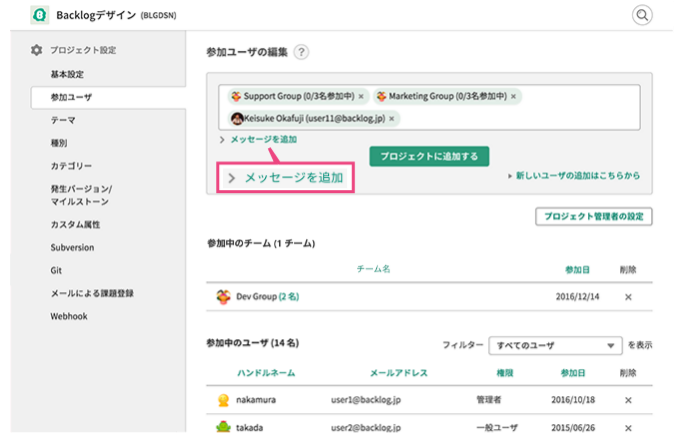This screenshot has width=674, height=433.
Task: Open Git settings in sidebar
Action: tap(56, 270)
